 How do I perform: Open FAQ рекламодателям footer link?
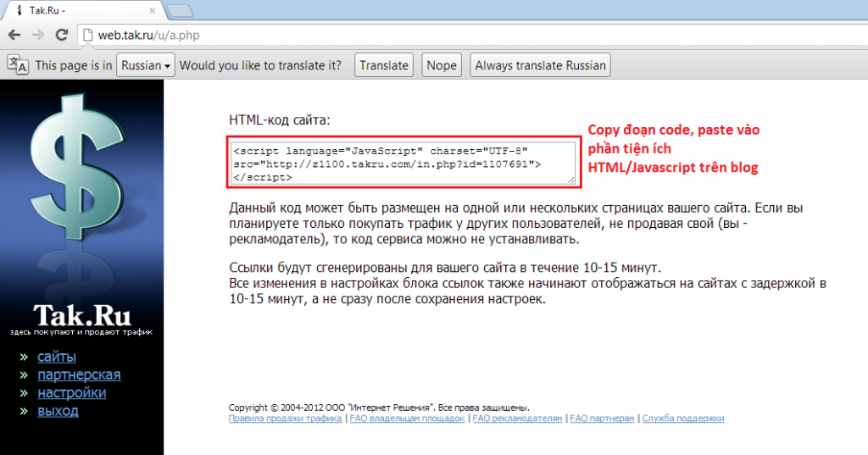517,419
